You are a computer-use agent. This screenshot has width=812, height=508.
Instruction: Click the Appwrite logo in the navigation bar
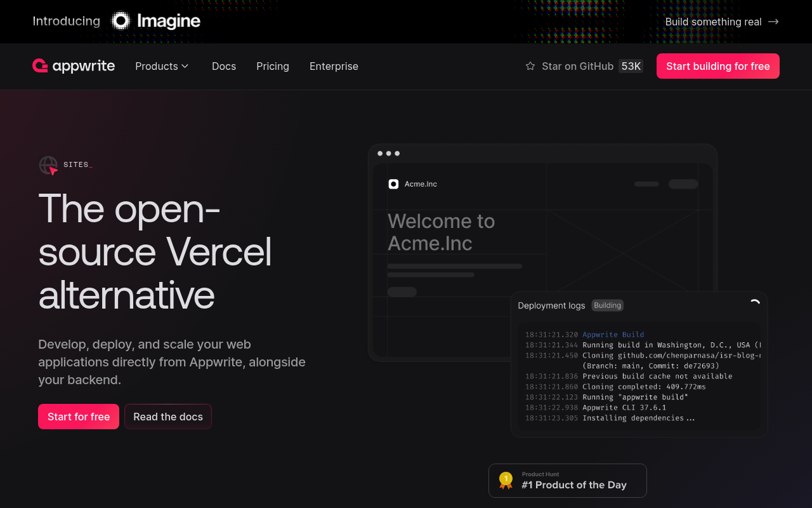(74, 66)
